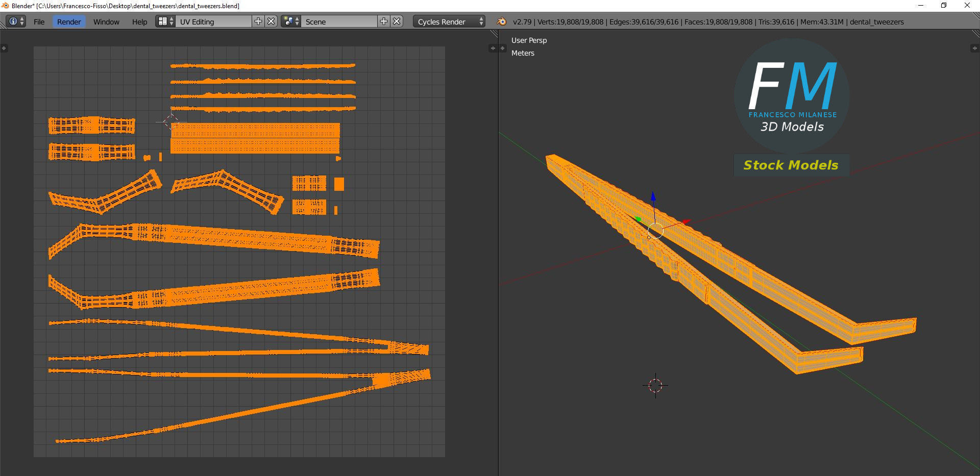
Task: Click the UV editor area split corner
Action: coord(494,33)
